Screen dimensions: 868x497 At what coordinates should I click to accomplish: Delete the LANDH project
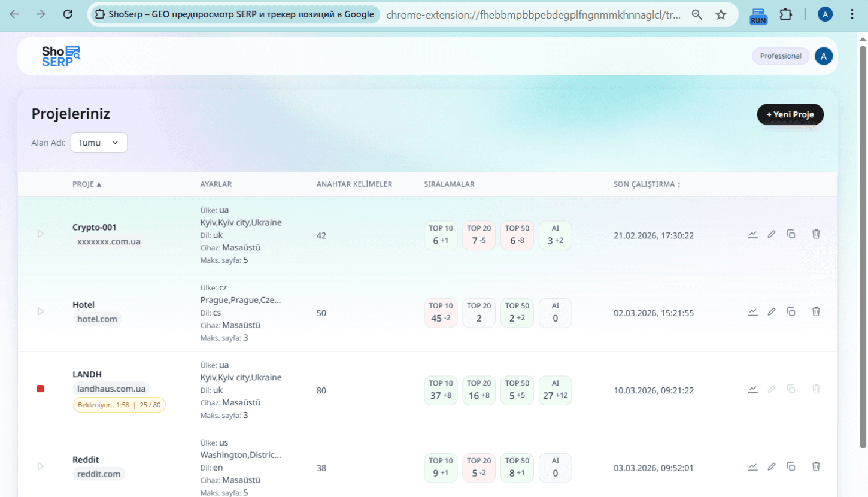pos(816,389)
